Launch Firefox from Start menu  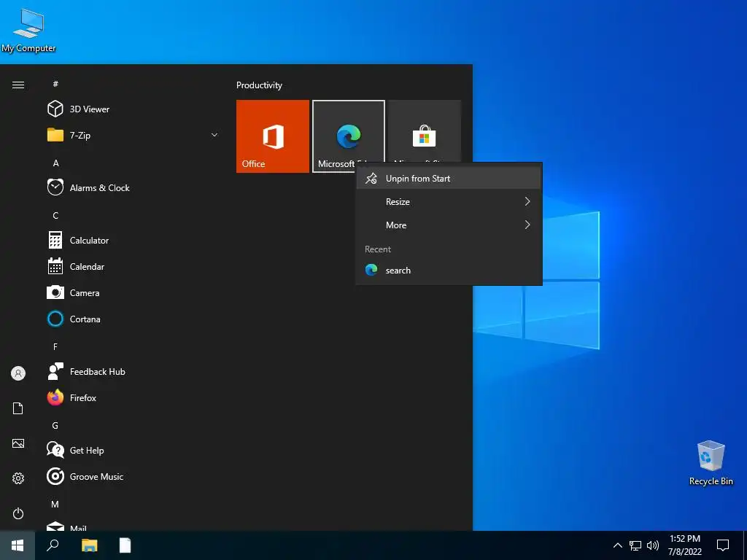click(x=133, y=397)
